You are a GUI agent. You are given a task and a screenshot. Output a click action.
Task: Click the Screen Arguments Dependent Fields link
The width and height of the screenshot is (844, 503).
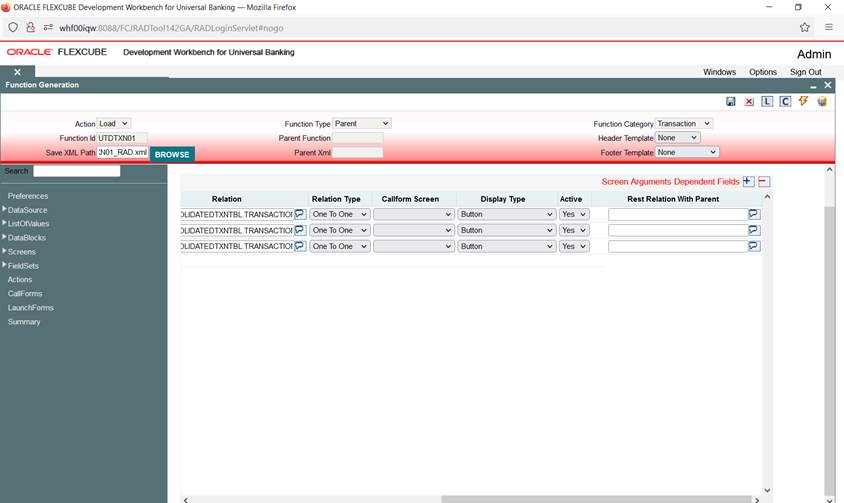point(670,181)
